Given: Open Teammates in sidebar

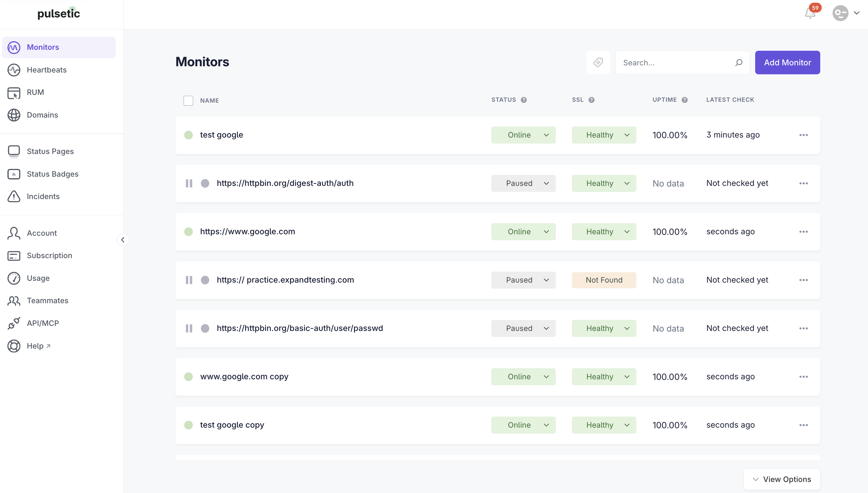Looking at the screenshot, I should pyautogui.click(x=59, y=301).
